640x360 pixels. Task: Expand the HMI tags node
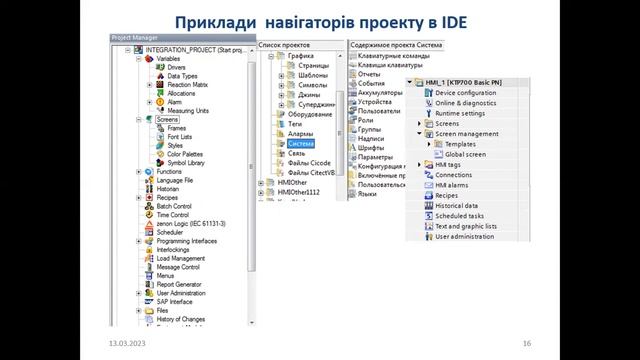pos(419,164)
